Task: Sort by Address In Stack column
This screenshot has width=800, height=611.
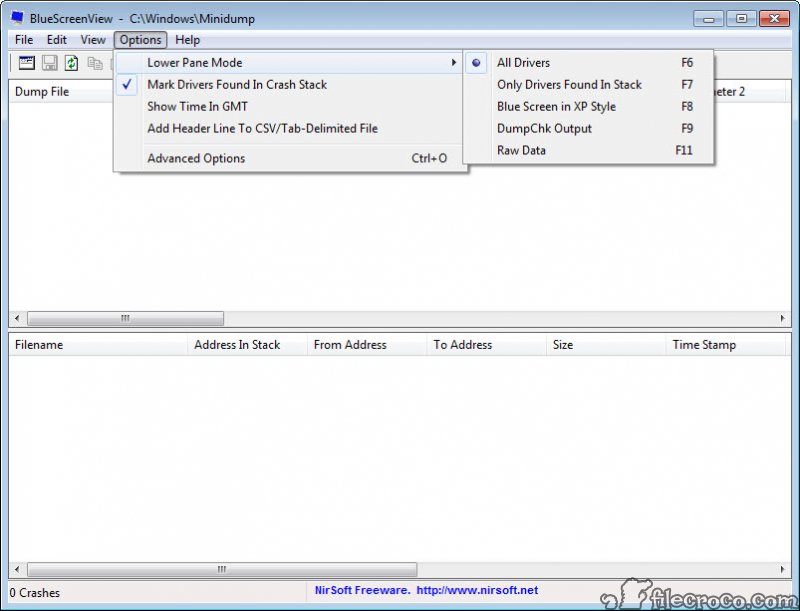Action: tap(247, 345)
